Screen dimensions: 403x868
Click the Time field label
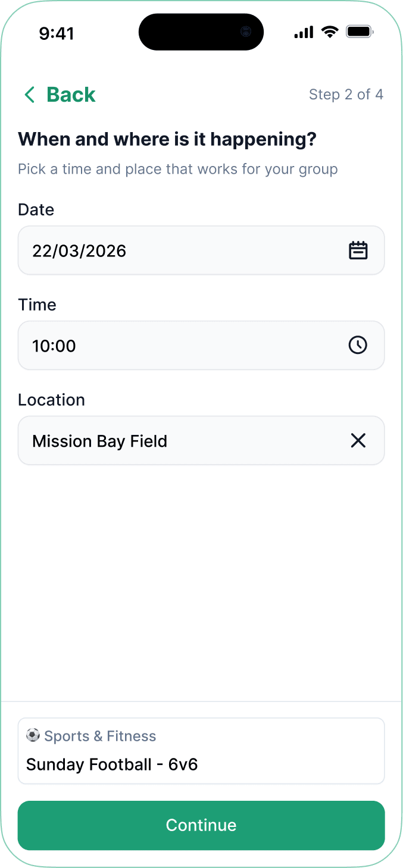[x=37, y=304]
